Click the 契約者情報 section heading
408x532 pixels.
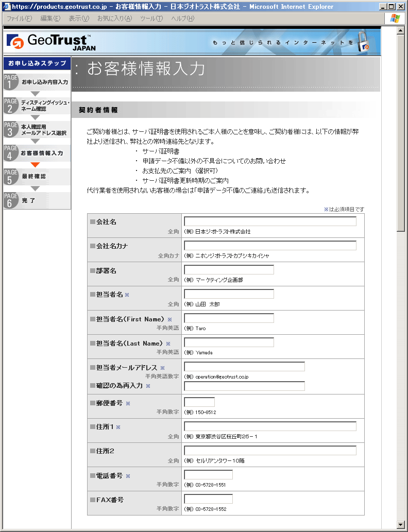98,110
